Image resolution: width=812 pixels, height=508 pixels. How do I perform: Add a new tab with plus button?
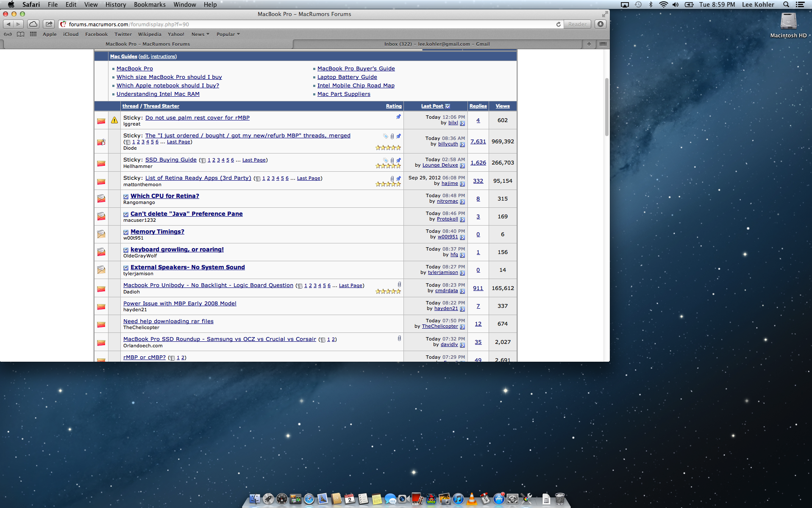[x=589, y=44]
